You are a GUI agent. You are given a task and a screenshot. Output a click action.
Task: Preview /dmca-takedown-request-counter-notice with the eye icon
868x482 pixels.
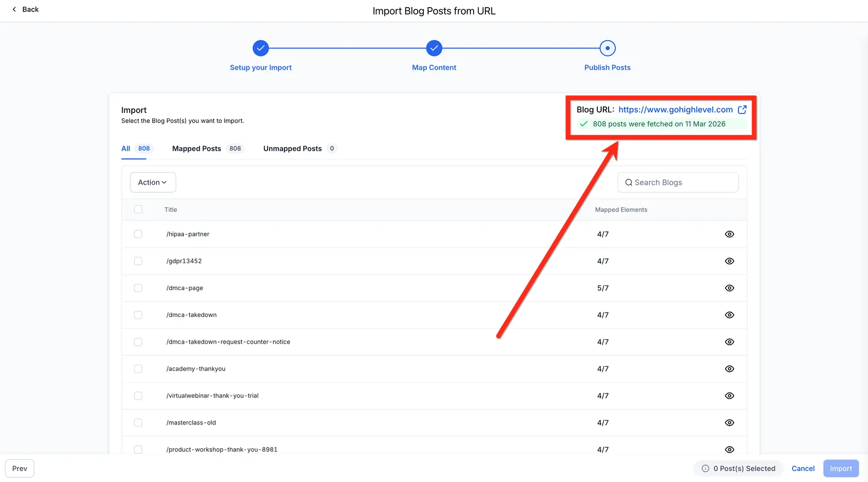click(x=730, y=342)
